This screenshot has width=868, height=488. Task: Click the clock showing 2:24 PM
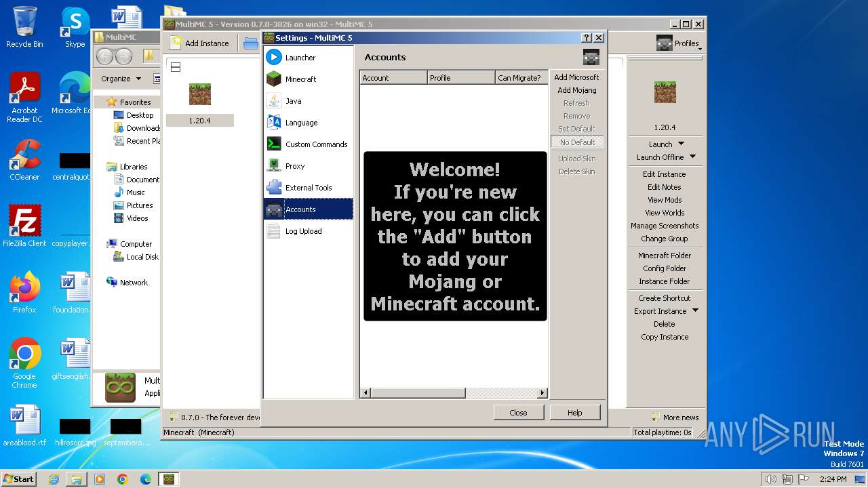[x=833, y=479]
